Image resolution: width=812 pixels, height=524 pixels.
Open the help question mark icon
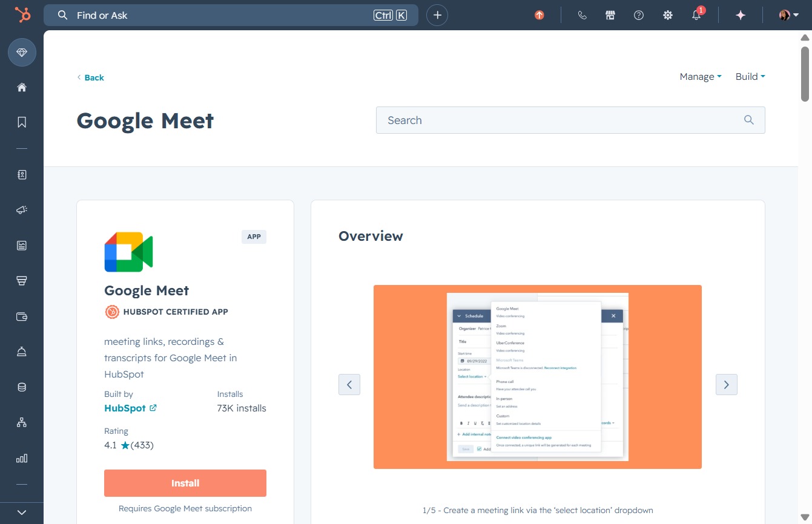click(x=639, y=15)
